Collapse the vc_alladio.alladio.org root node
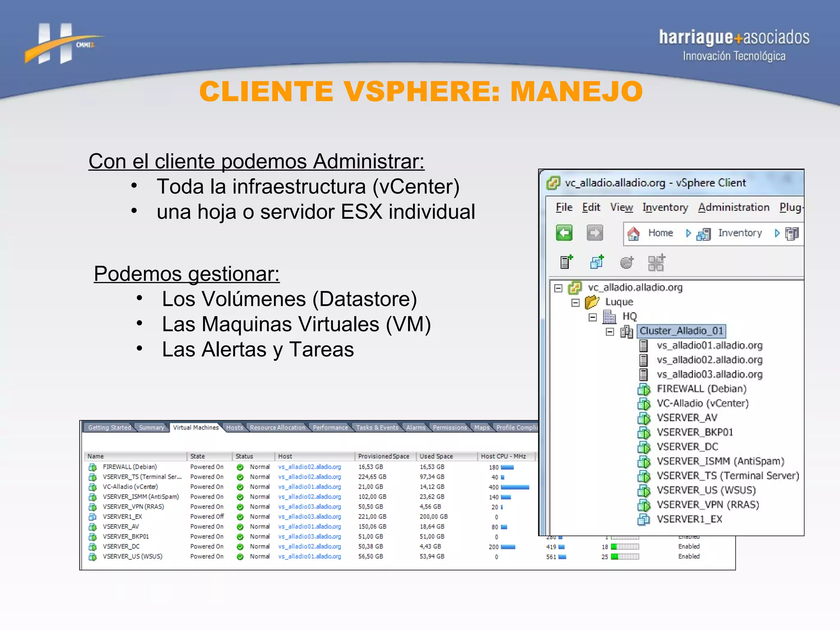840x630 pixels. click(558, 288)
